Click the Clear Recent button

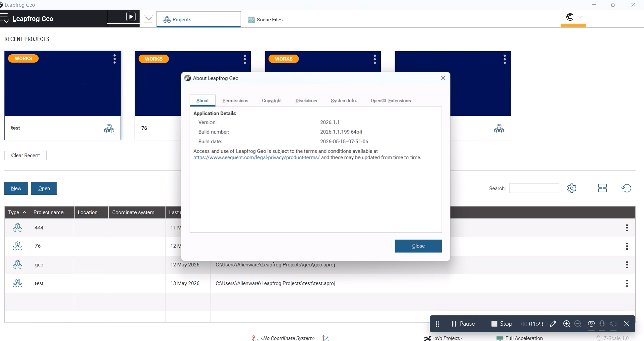tap(25, 155)
